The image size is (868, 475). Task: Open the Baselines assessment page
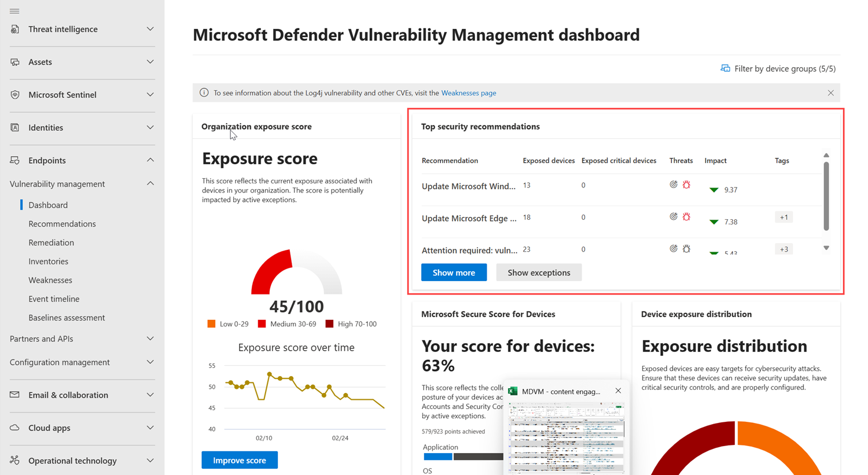pos(67,318)
